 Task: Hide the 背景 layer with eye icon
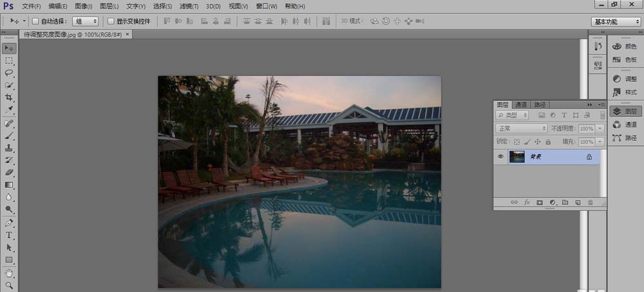tap(500, 156)
